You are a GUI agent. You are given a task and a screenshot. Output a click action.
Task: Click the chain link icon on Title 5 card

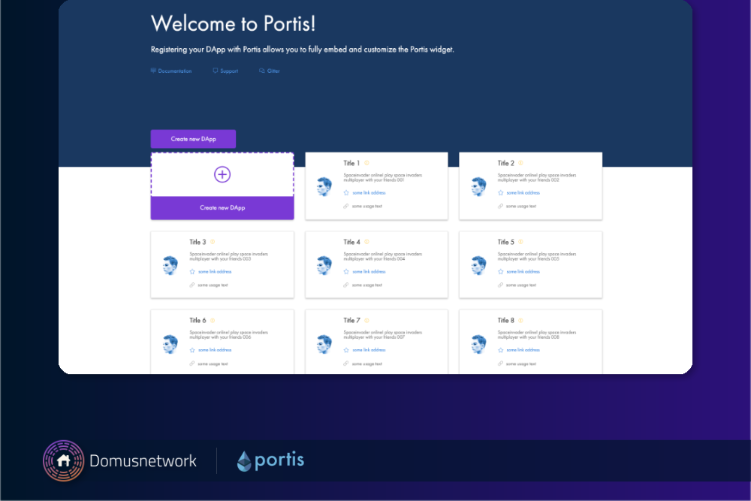click(500, 285)
